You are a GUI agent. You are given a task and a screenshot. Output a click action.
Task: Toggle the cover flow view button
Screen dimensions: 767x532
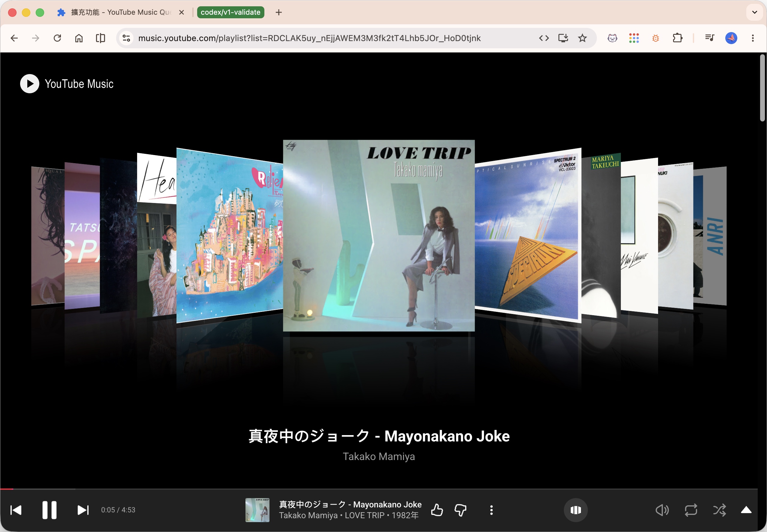tap(576, 510)
